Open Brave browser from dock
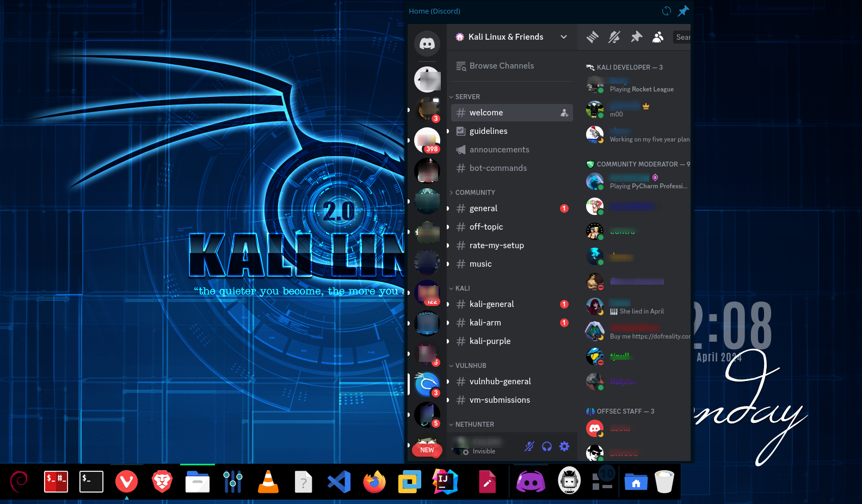 (x=162, y=482)
